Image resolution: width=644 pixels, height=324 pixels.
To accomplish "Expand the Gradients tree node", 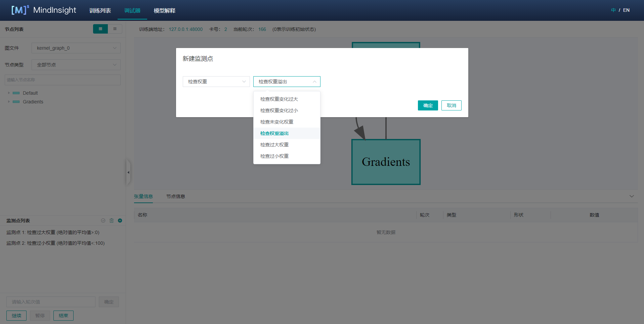I will pos(9,102).
